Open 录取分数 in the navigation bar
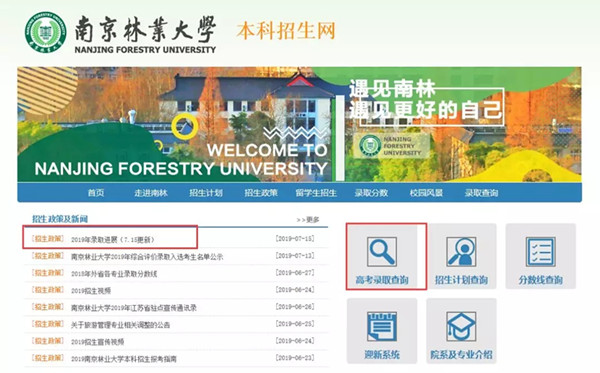Screen dimensions: 600x373 (371, 193)
